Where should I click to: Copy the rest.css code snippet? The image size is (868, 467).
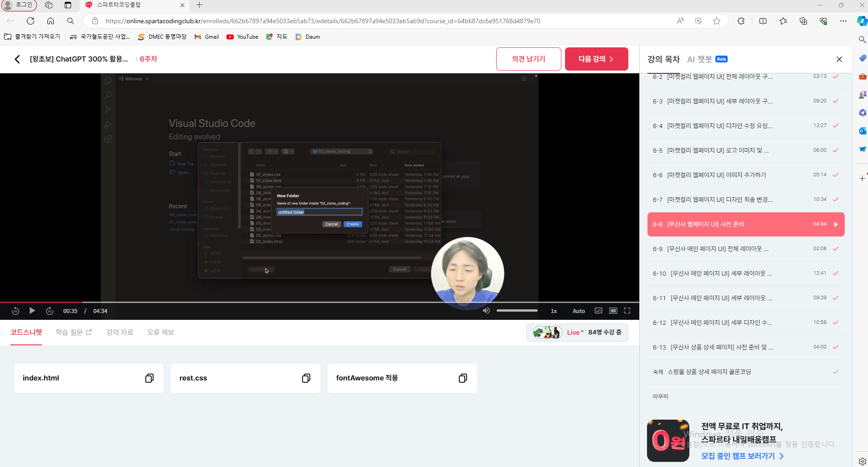[x=306, y=378]
